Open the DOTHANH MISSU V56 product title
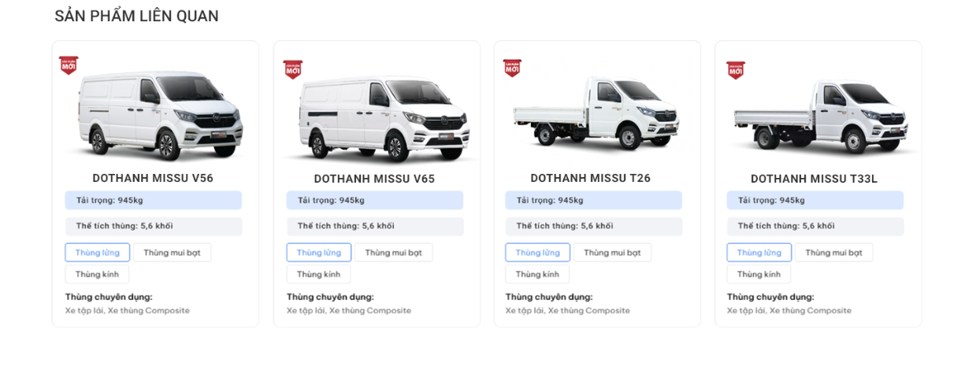The height and width of the screenshot is (370, 980). (x=153, y=178)
